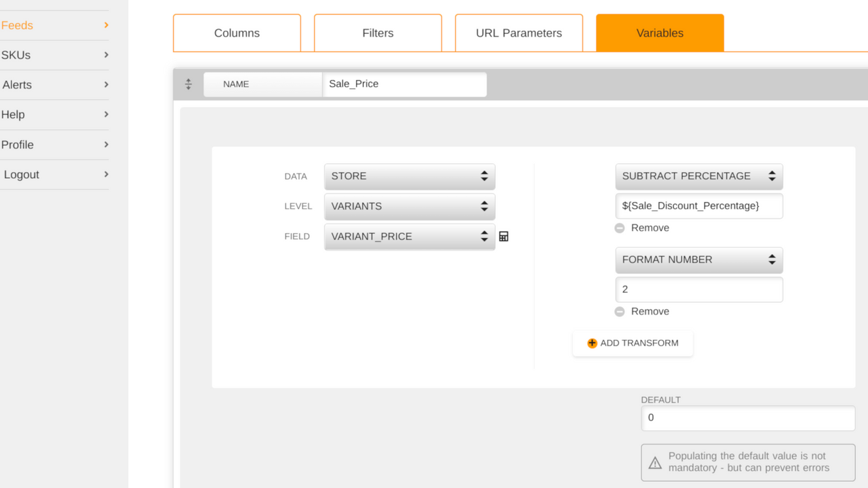Expand the Help sidebar chevron
This screenshot has height=488, width=868.
(106, 115)
